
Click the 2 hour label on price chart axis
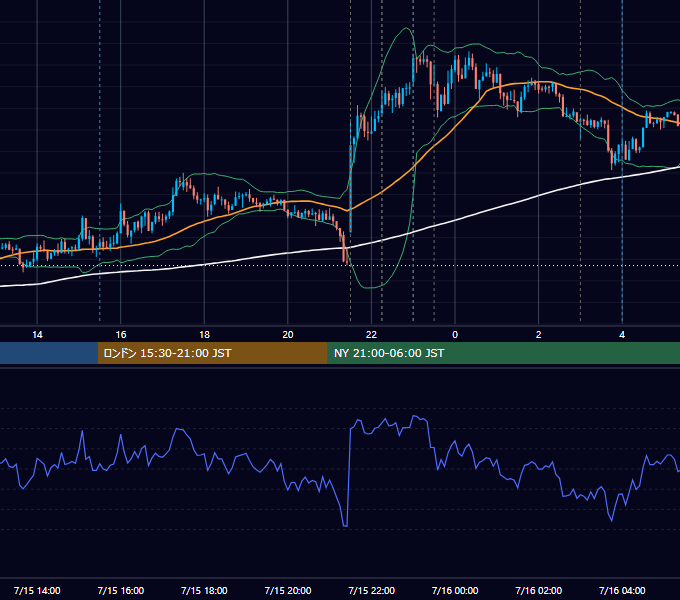pos(538,335)
